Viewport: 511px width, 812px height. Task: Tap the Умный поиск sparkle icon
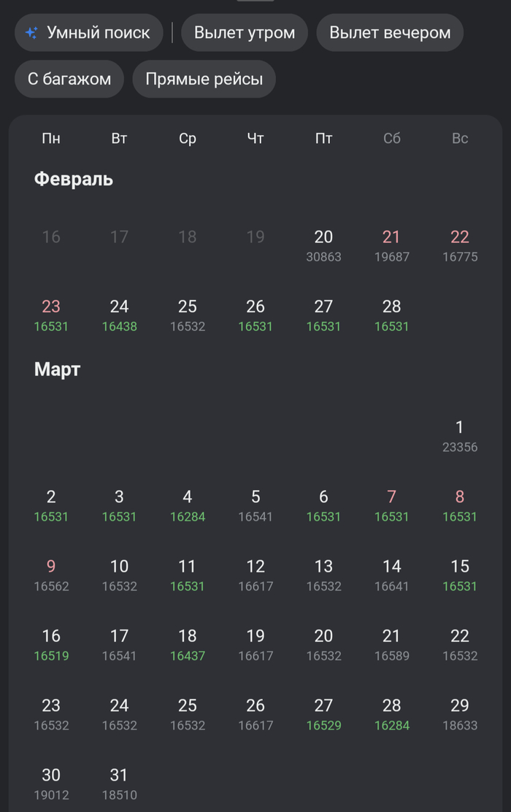(31, 33)
